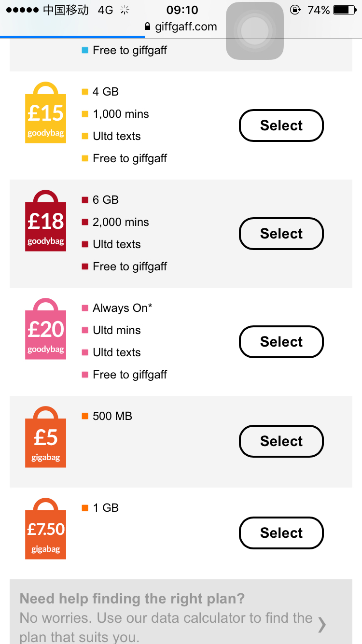Tap the £18 goodybag icon

tap(45, 222)
